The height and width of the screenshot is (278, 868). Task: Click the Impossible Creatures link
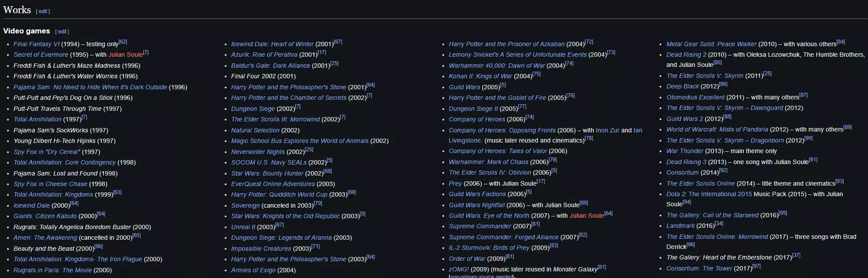point(261,249)
